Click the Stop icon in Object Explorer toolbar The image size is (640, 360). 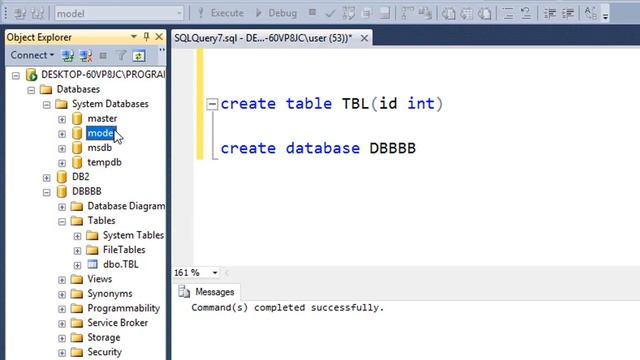pyautogui.click(x=103, y=56)
